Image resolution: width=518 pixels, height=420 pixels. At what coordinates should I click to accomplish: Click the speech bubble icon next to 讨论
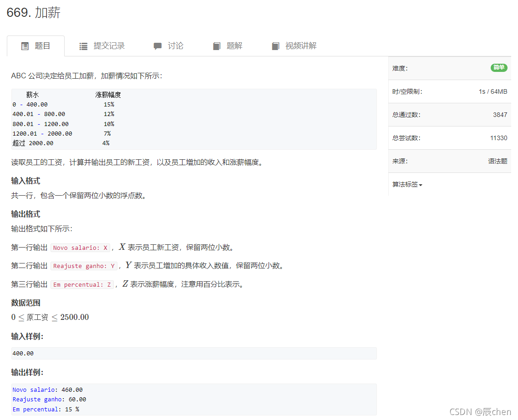click(157, 46)
